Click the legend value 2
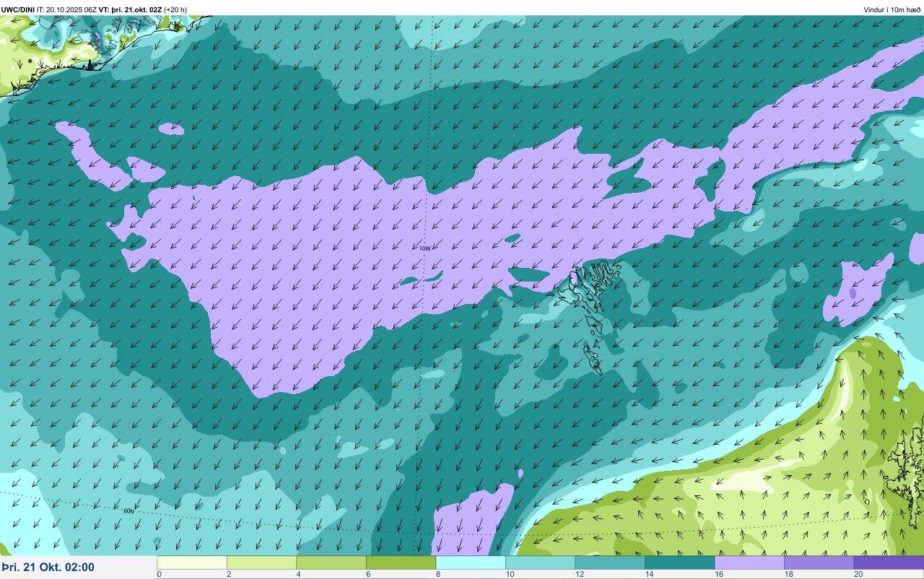The width and height of the screenshot is (924, 579). (x=228, y=574)
